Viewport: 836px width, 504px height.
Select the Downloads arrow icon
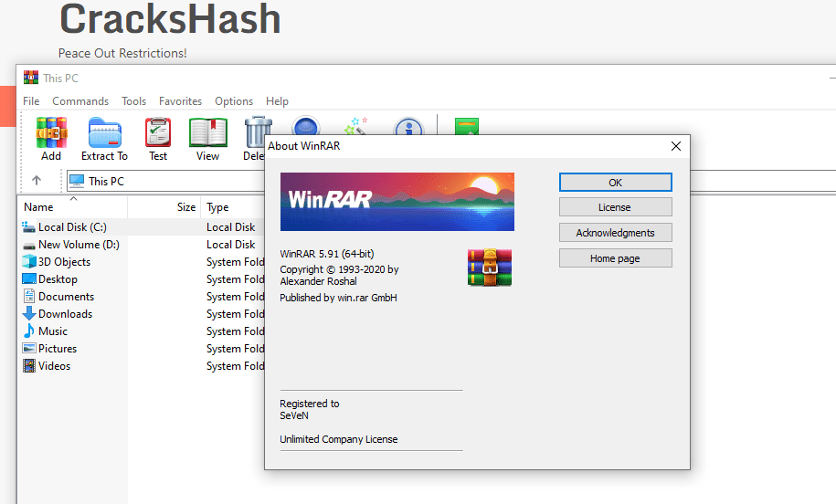(29, 314)
